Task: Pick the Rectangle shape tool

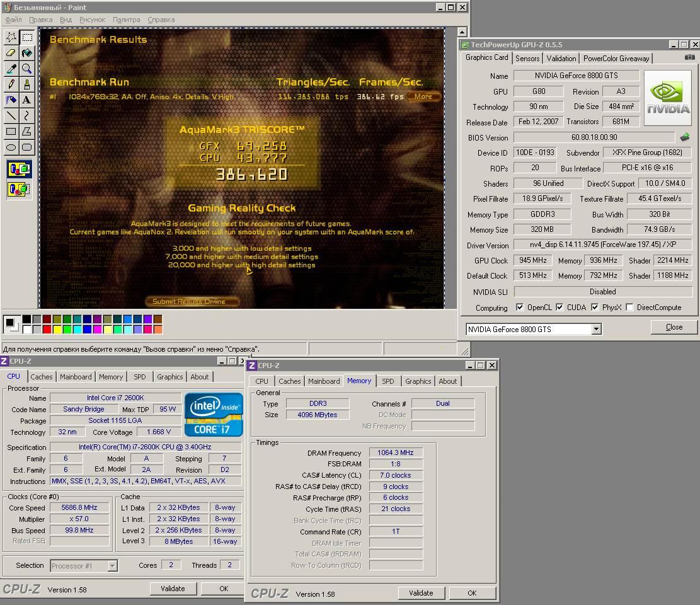Action: tap(11, 131)
